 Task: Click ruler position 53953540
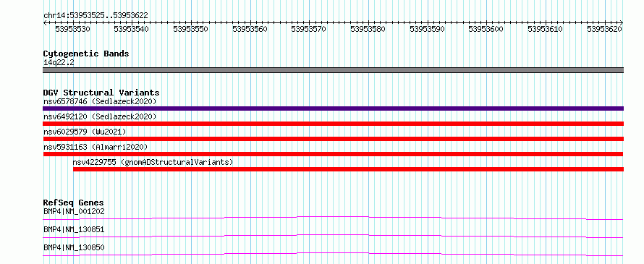pyautogui.click(x=132, y=29)
